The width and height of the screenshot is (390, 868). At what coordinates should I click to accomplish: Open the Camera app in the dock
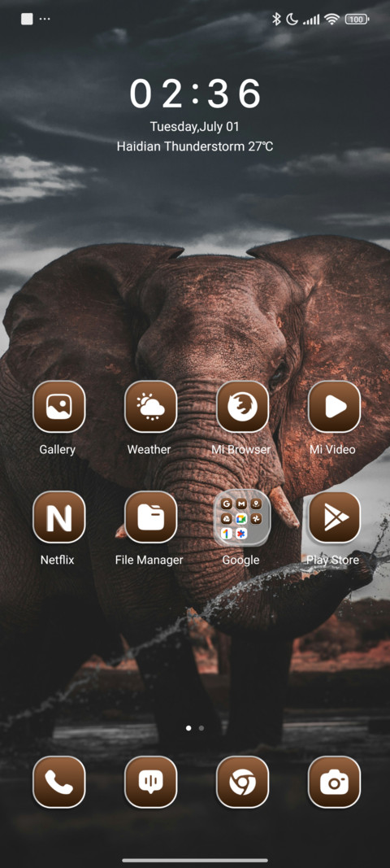[x=334, y=782]
